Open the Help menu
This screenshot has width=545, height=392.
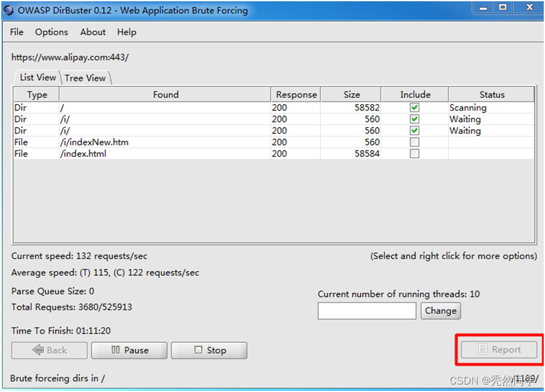pyautogui.click(x=127, y=32)
